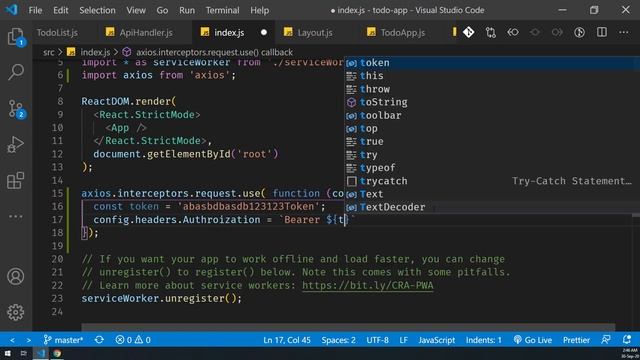Click the horizontal scrollbar of the editor
Viewport: 640px width, 360px height.
(348, 327)
